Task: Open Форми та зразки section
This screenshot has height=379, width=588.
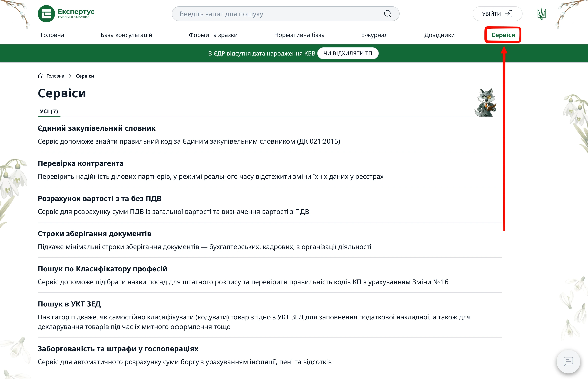Action: tap(213, 35)
